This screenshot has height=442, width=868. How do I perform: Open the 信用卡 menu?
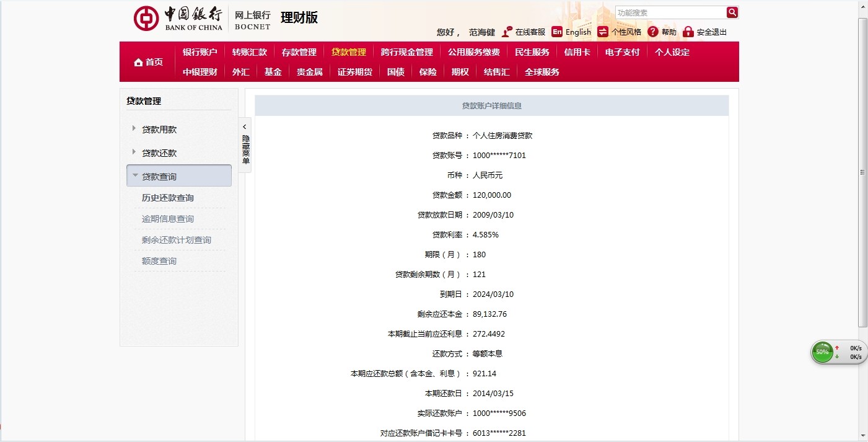577,52
